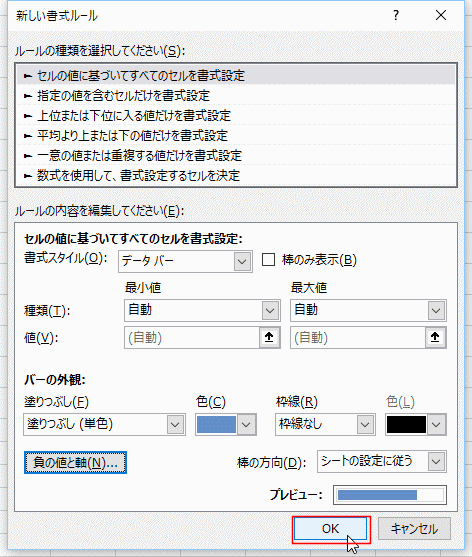The width and height of the screenshot is (472, 557).
Task: Click the OK button
Action: [331, 529]
